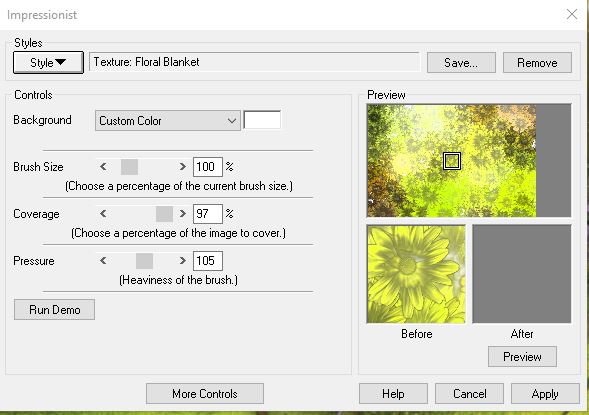The image size is (589, 415).
Task: Click the preview selection square in image
Action: coord(452,161)
